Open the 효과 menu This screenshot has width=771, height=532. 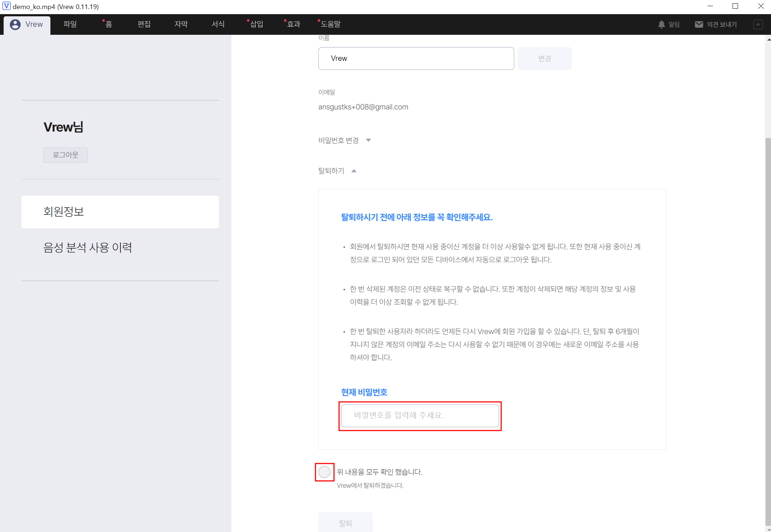[x=293, y=24]
